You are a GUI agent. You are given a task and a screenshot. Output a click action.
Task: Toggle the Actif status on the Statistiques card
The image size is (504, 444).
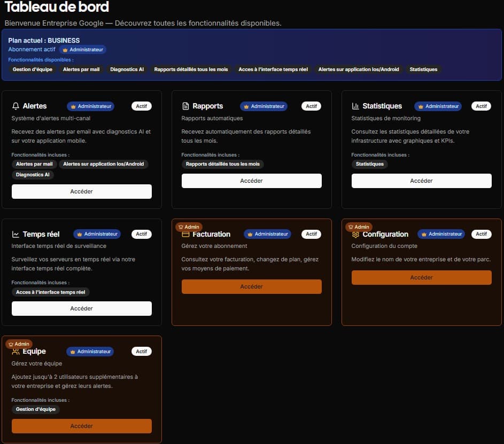[x=481, y=106]
